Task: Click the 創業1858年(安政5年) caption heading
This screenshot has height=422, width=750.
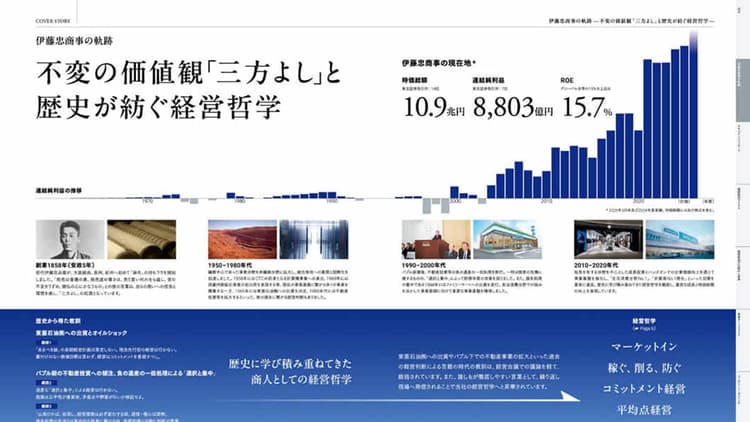Action: (65, 265)
